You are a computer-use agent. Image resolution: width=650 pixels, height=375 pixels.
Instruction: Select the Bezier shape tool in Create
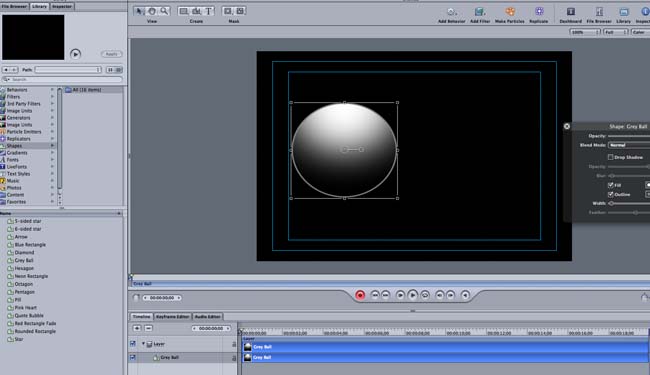[196, 11]
